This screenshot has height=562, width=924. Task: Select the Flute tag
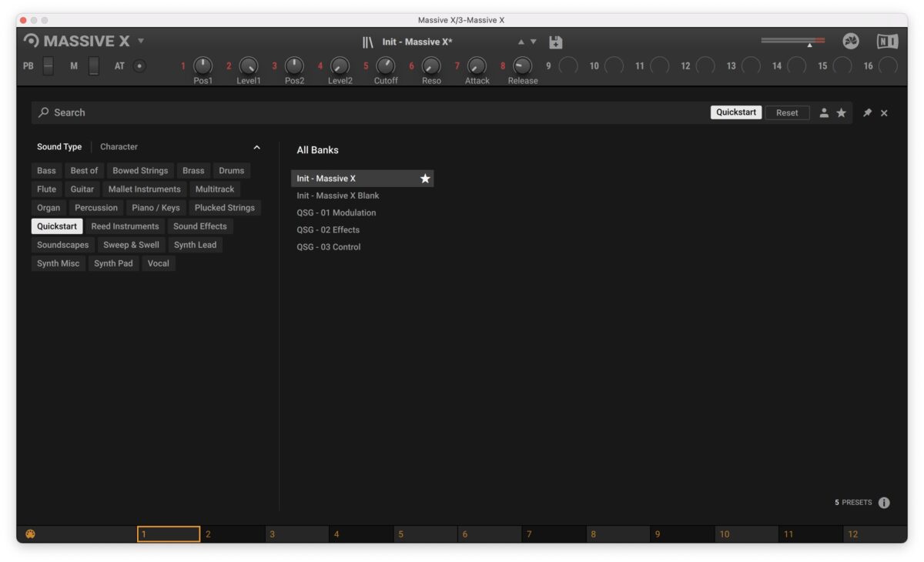(46, 189)
